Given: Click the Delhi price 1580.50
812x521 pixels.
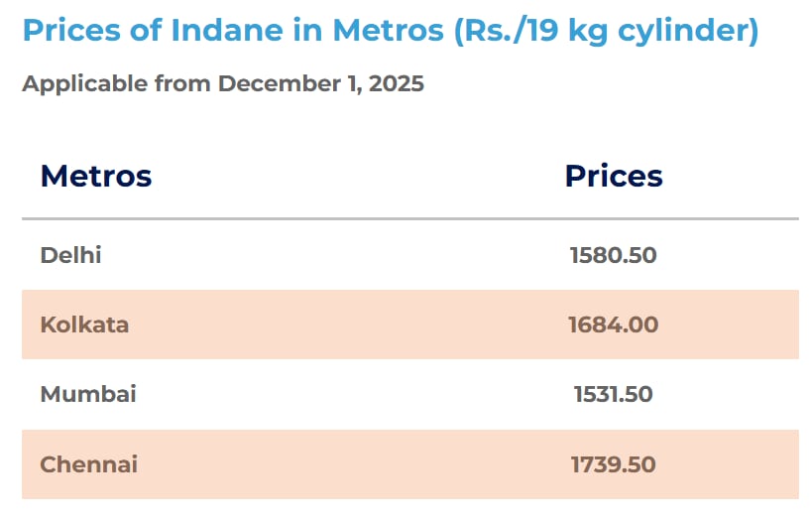Looking at the screenshot, I should click(x=613, y=255).
